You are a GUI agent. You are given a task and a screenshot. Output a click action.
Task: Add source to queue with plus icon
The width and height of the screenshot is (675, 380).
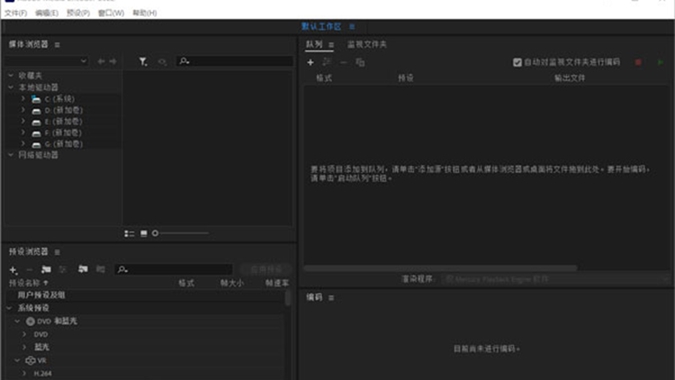point(310,62)
